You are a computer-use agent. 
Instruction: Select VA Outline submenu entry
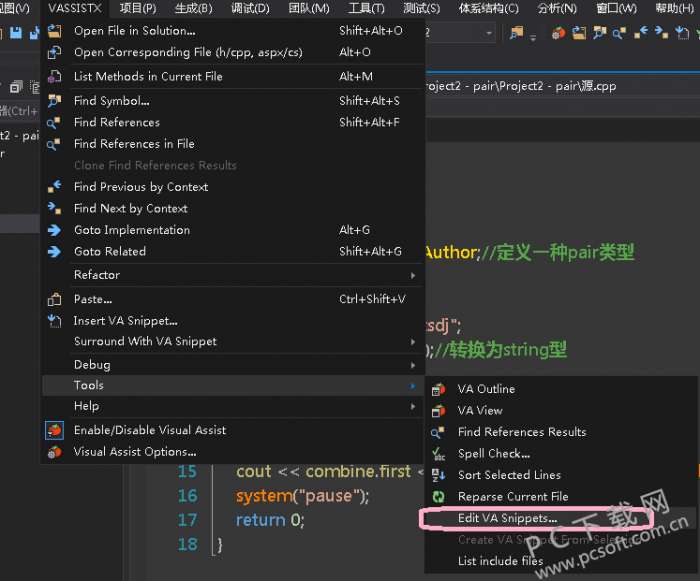(560, 389)
